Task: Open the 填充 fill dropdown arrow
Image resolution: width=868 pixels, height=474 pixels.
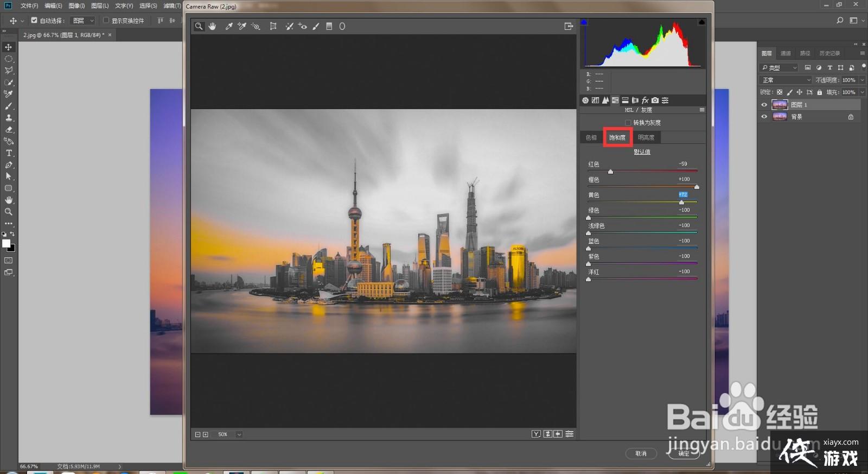Action: (863, 92)
